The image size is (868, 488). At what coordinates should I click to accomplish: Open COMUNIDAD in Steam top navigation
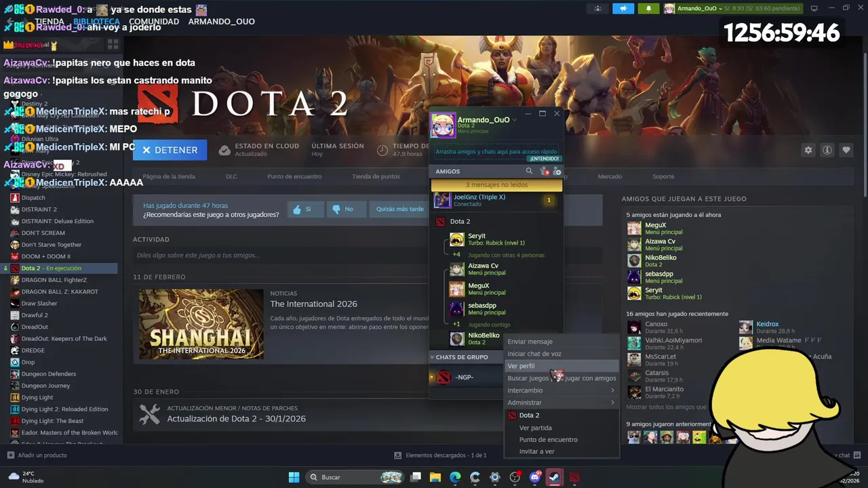click(x=154, y=22)
